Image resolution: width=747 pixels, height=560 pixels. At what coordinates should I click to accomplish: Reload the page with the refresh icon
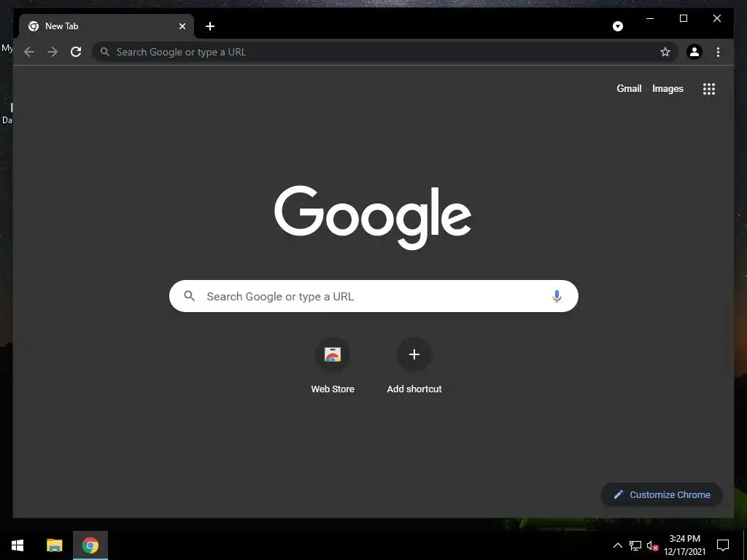(x=76, y=52)
